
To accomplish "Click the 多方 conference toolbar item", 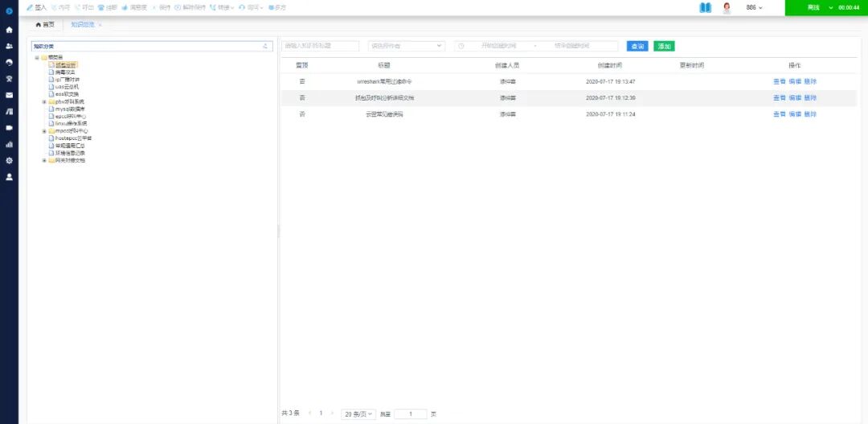I will [276, 8].
